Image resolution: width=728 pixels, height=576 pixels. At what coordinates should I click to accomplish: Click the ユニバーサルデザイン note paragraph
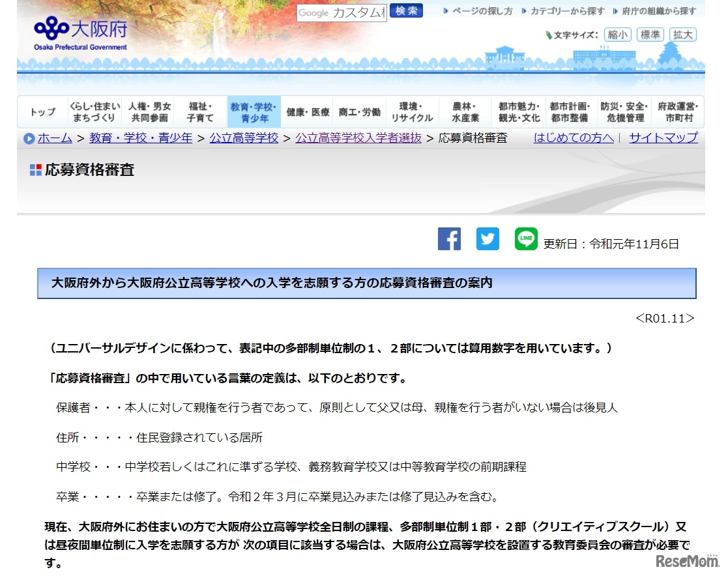[332, 348]
